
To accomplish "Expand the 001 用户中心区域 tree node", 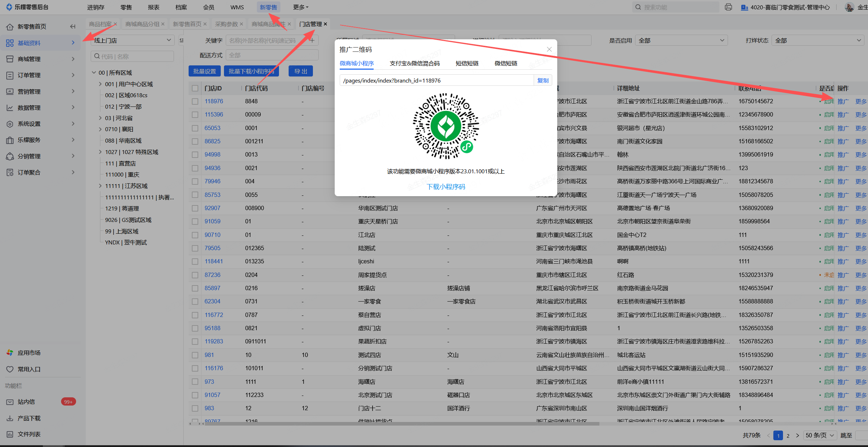I will point(100,84).
